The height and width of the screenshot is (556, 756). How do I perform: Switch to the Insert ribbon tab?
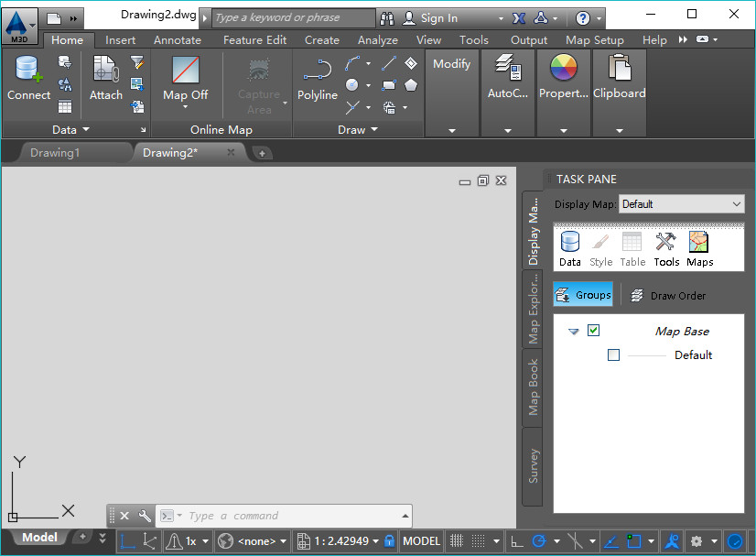120,40
